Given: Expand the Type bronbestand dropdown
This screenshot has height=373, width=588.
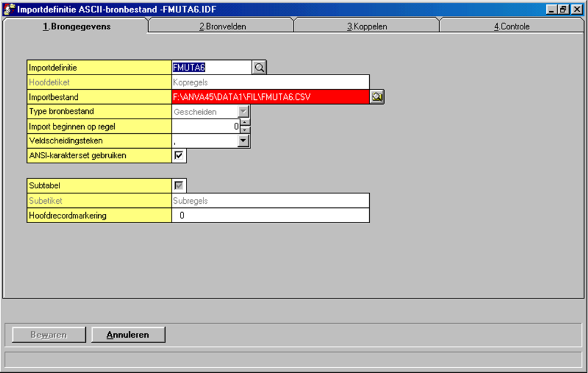Looking at the screenshot, I should (x=243, y=112).
